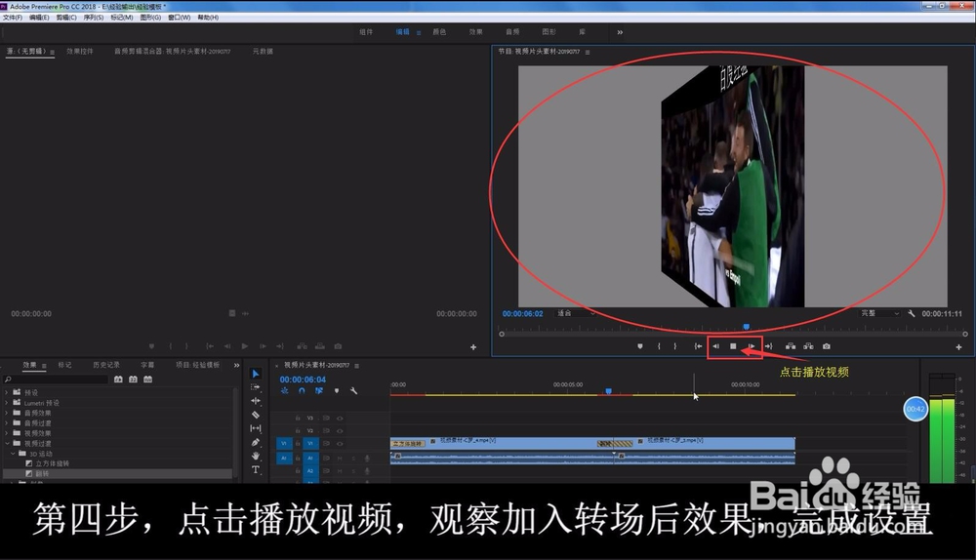Image resolution: width=976 pixels, height=560 pixels.
Task: Select the Track Select Forward tool
Action: [x=255, y=387]
